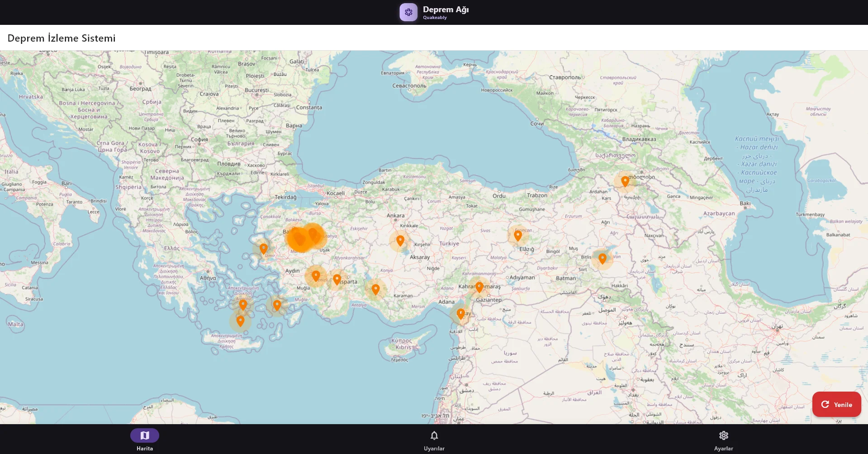Click the earthquake marker near Isparta
This screenshot has width=868, height=454.
point(337,279)
